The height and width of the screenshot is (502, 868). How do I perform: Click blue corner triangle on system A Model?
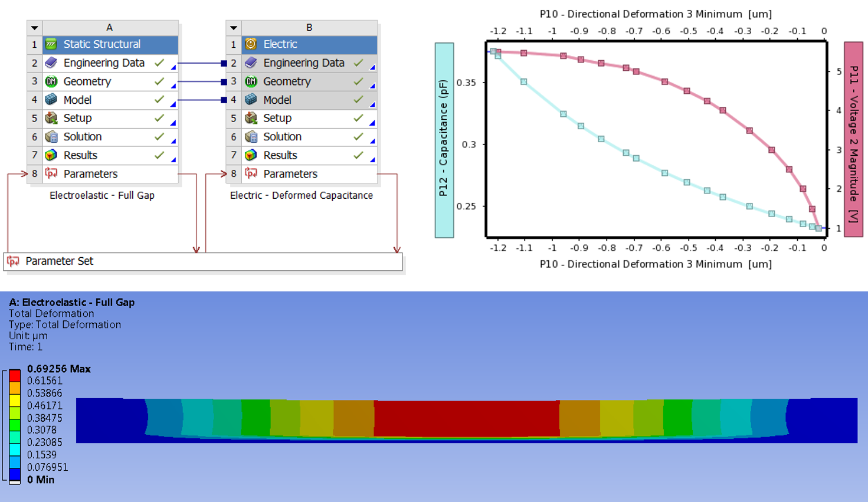173,104
